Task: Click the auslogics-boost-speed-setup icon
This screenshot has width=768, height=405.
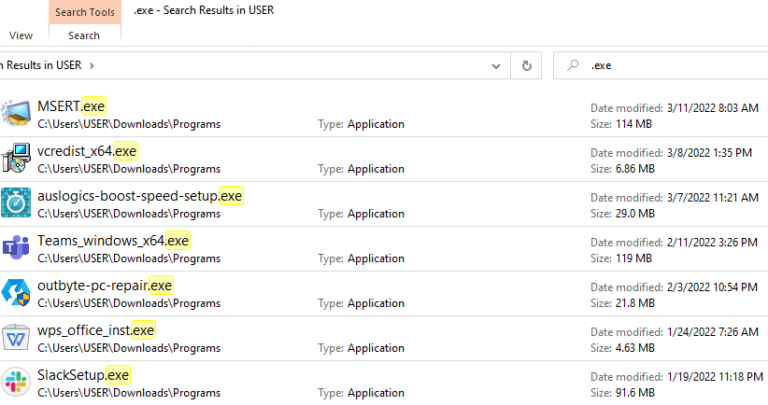Action: [15, 204]
